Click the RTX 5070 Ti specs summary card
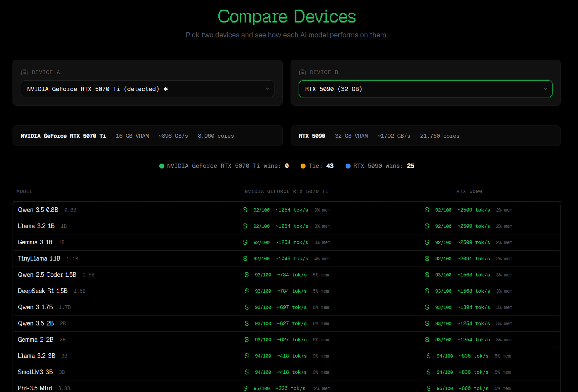This screenshot has width=578, height=392. tap(147, 136)
